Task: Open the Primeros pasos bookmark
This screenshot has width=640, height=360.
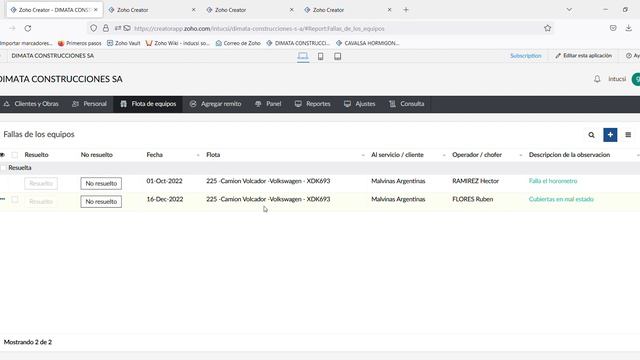Action: tap(80, 43)
